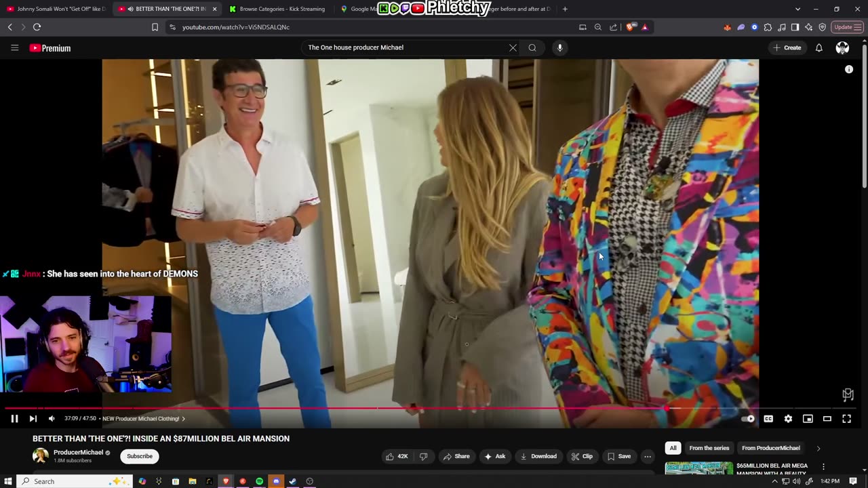Open the Create menu

pos(787,47)
